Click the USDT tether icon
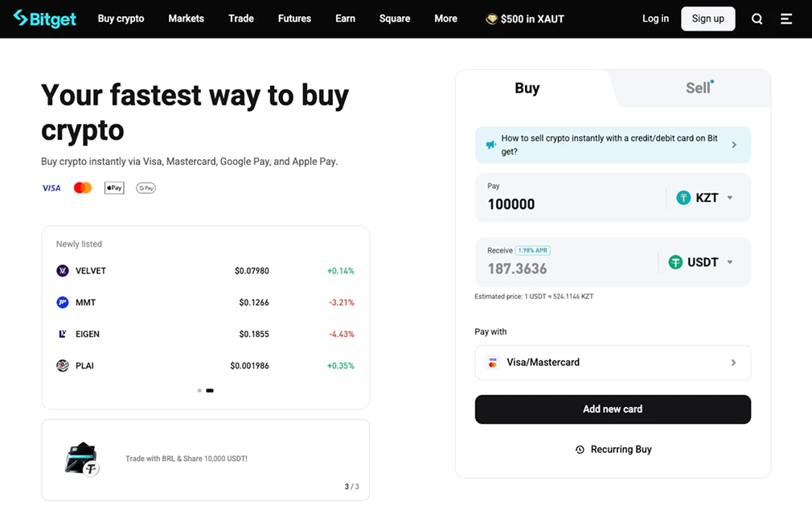Screen dimensions: 812x522 [x=675, y=262]
